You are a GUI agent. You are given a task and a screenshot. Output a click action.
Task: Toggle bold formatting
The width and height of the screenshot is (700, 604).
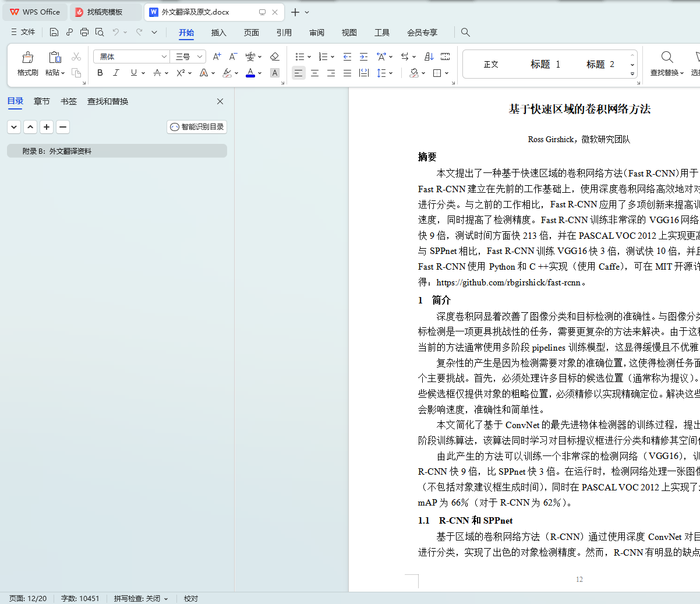[100, 73]
